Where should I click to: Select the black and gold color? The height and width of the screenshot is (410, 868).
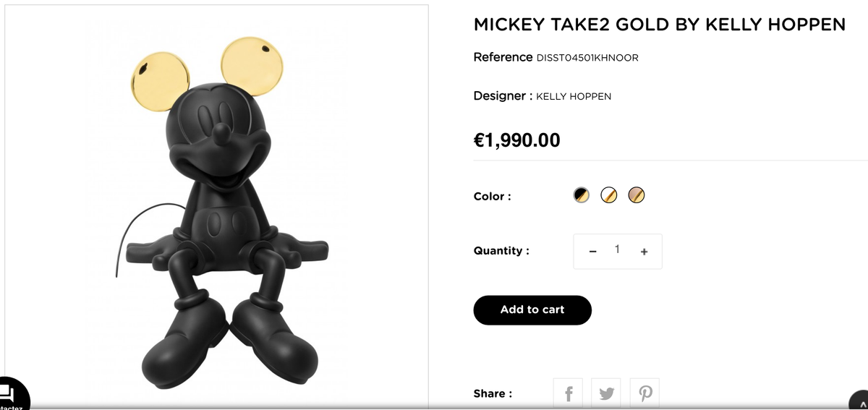click(x=582, y=195)
